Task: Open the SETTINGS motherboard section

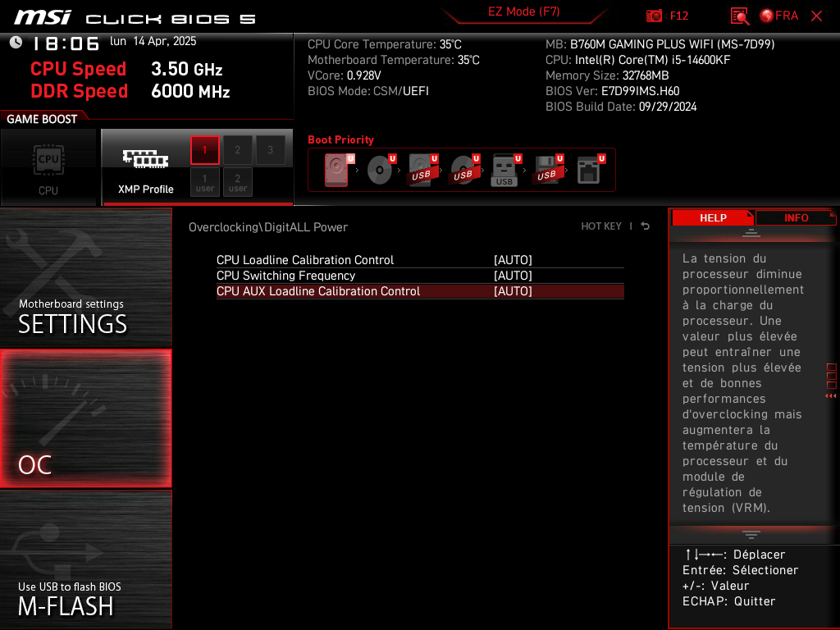Action: point(85,277)
